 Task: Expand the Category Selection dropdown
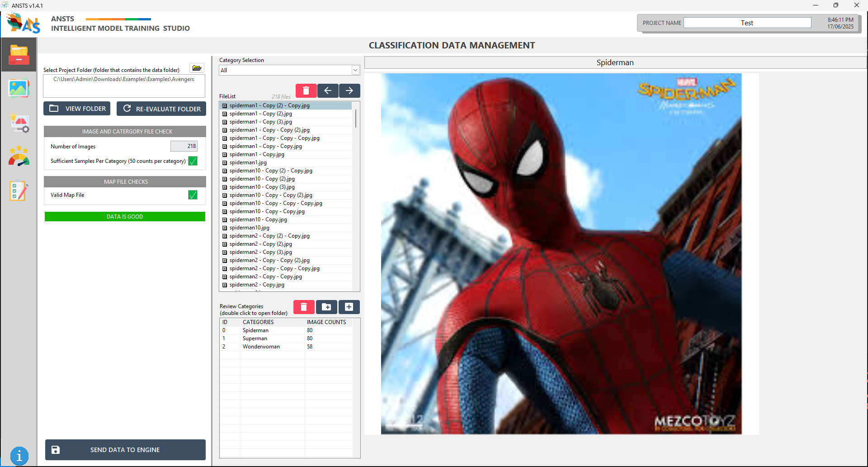coord(355,71)
